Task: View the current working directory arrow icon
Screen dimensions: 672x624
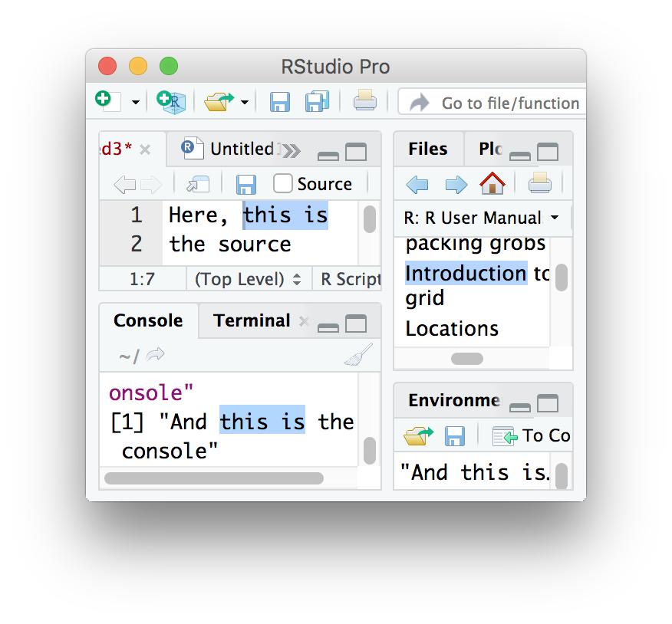Action: (x=155, y=354)
